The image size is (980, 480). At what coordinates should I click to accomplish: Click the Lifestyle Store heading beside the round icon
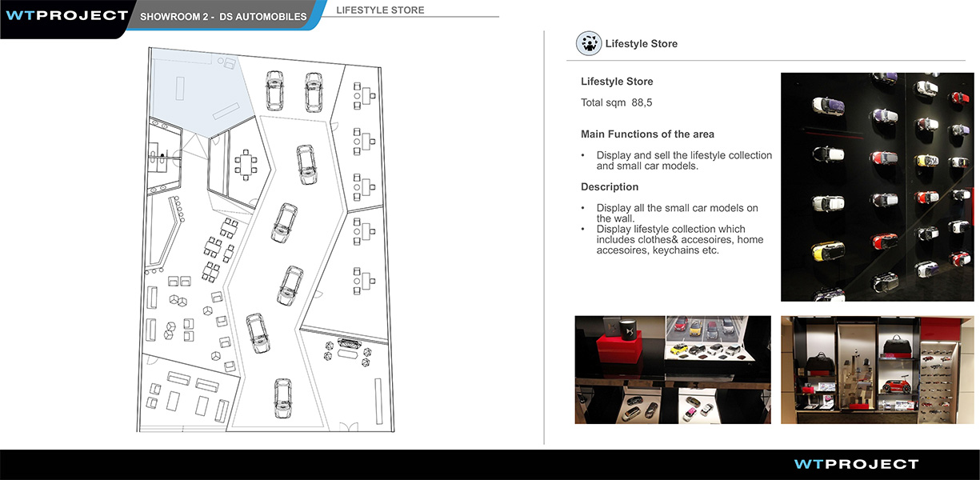tap(642, 44)
